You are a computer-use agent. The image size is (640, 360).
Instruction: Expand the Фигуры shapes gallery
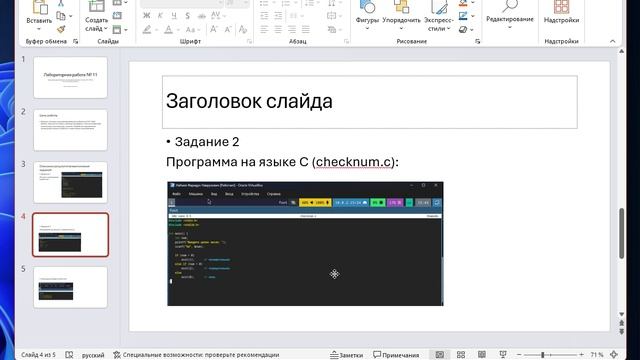(x=367, y=29)
